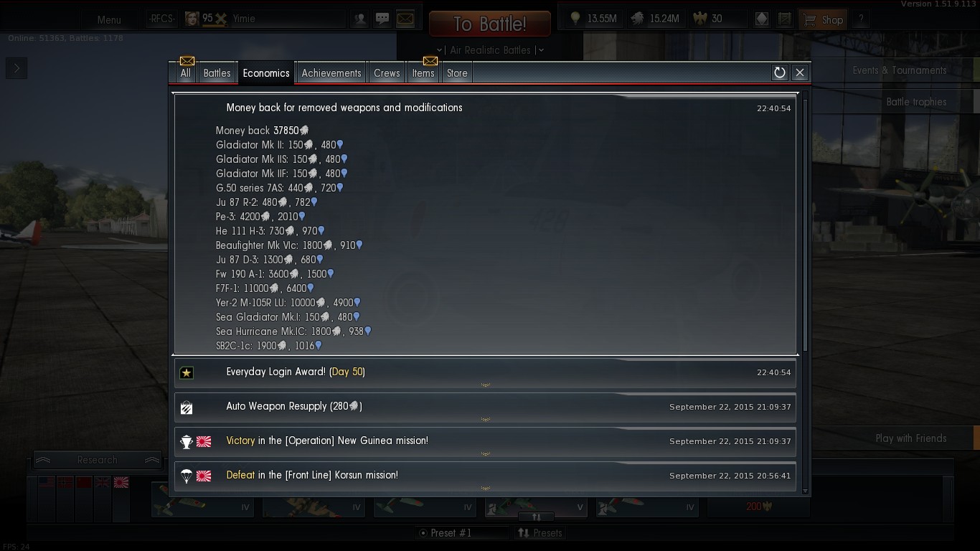The width and height of the screenshot is (980, 551).
Task: Open the contacts icon beside the player name
Action: (x=360, y=19)
